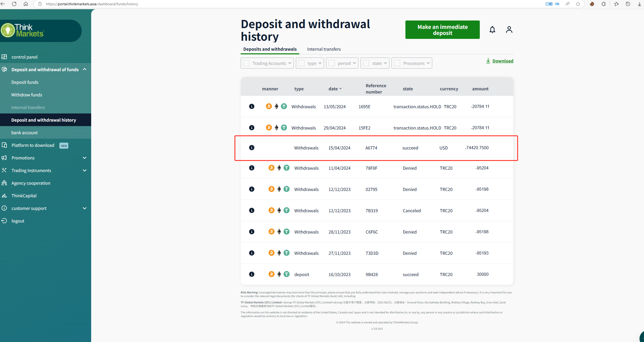The width and height of the screenshot is (644, 342).
Task: Switch to the Internal transfers tab
Action: tap(324, 49)
